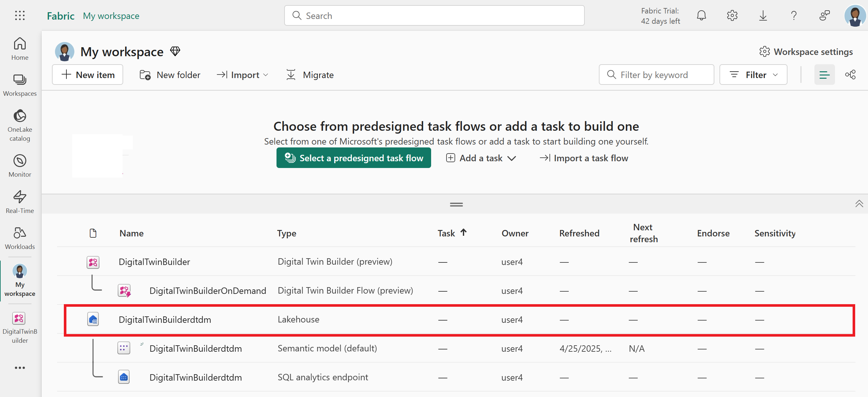Select Workspaces in the navigation
The image size is (868, 397).
coord(19,84)
